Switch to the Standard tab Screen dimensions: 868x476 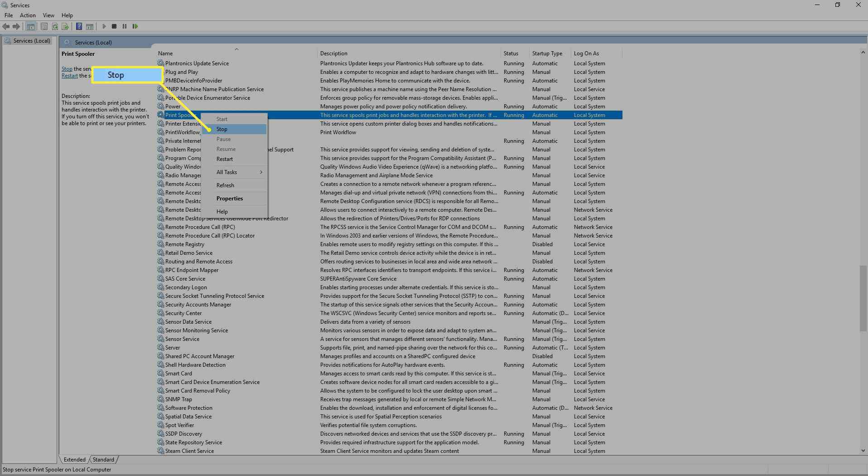(x=104, y=459)
